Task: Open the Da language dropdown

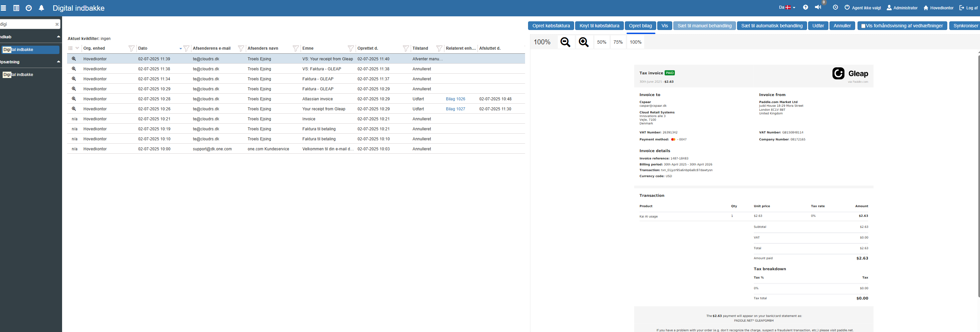Action: tap(787, 8)
